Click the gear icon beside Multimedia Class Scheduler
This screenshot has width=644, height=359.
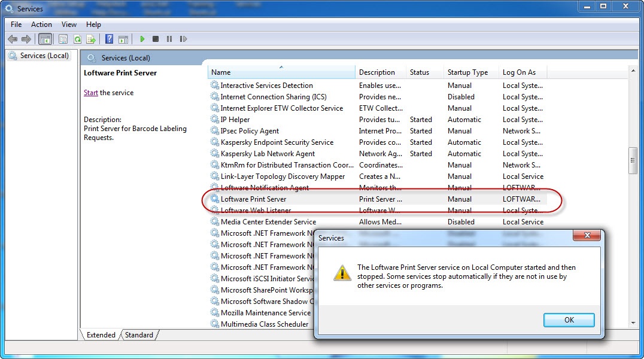pyautogui.click(x=215, y=324)
